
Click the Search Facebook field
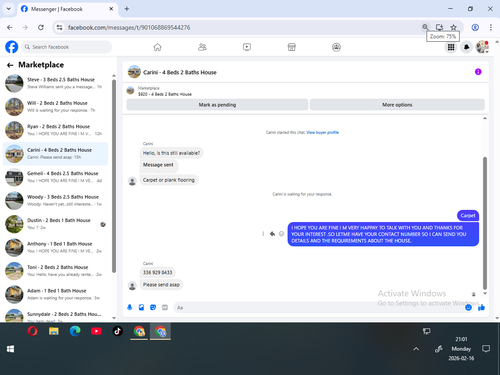click(x=67, y=47)
